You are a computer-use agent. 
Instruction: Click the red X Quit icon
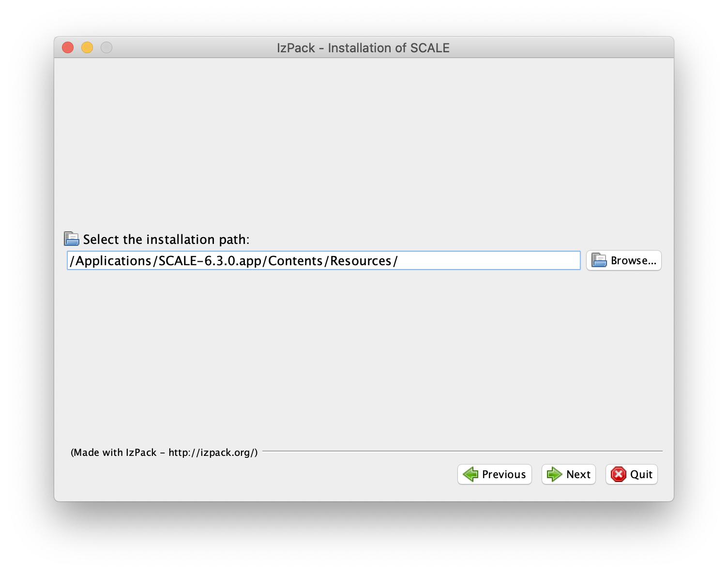618,474
